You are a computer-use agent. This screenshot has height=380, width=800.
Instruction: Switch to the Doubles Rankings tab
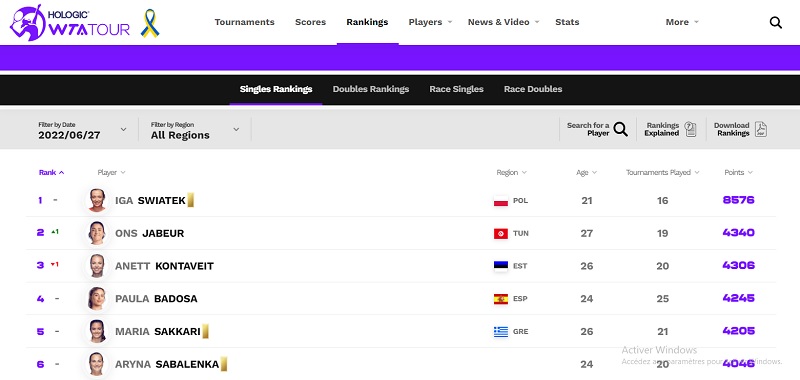click(x=371, y=89)
